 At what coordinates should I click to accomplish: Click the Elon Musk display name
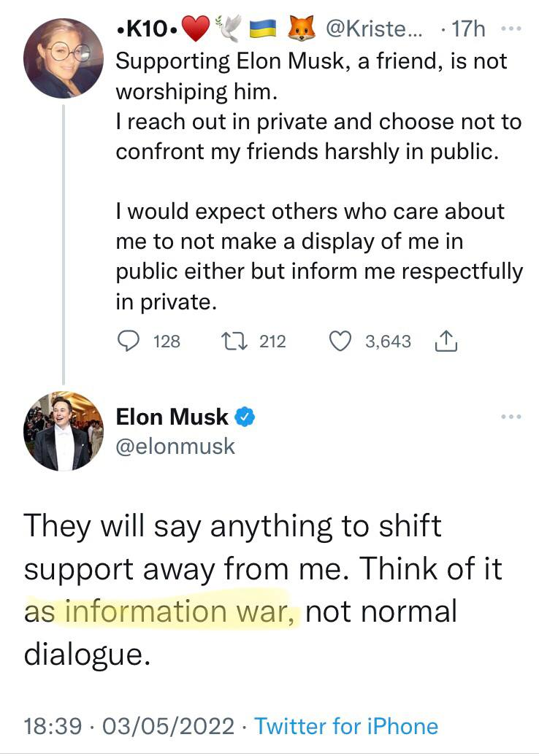click(x=172, y=417)
